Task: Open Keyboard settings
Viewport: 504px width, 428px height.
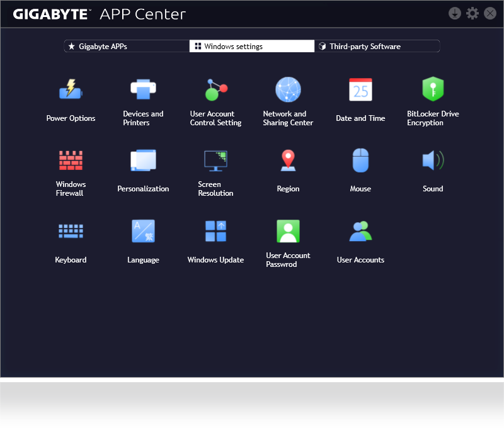Action: (x=71, y=231)
